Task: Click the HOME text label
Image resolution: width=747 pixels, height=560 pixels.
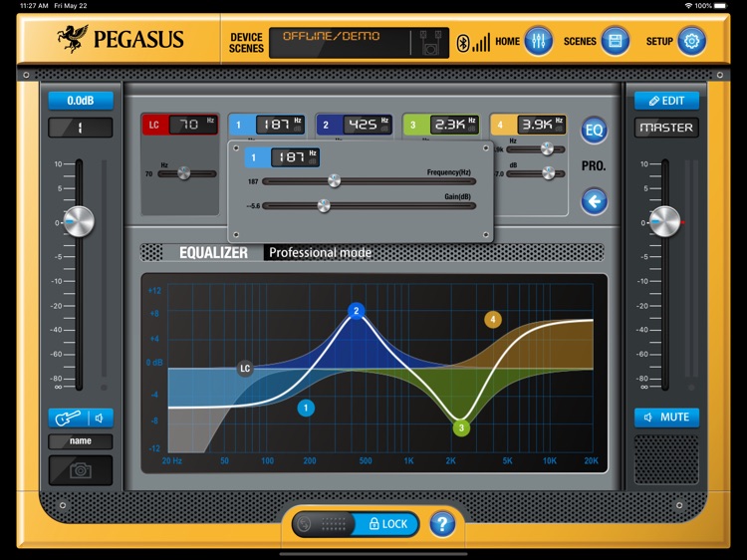Action: [507, 42]
